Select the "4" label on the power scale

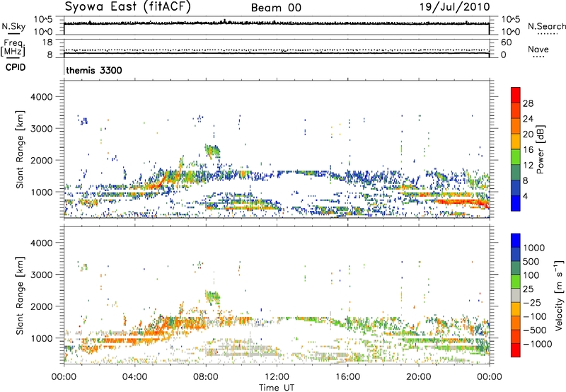(x=525, y=197)
